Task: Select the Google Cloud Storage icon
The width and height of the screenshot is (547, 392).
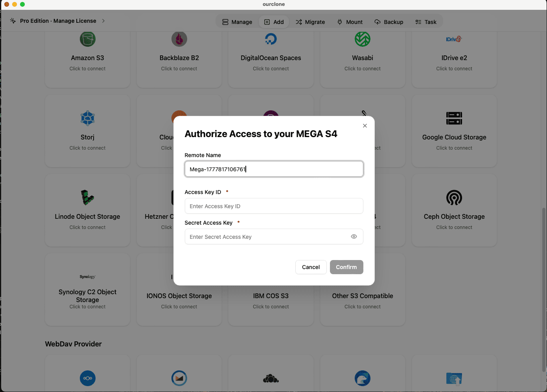Action: (454, 118)
